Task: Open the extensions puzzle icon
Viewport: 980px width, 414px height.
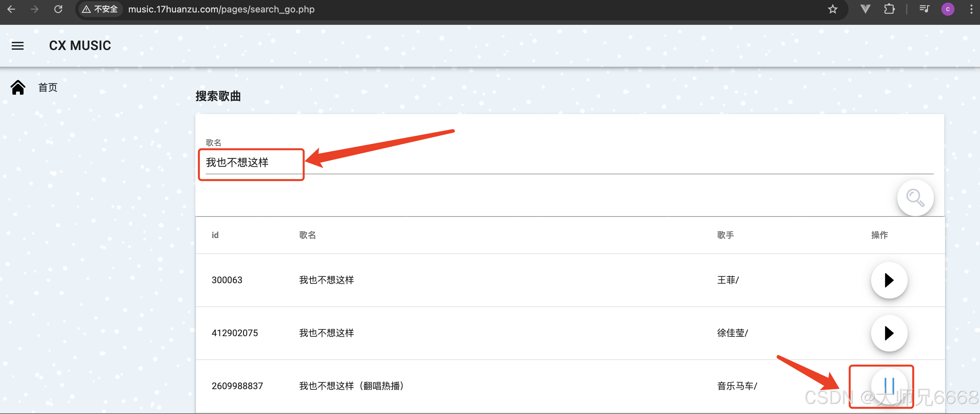Action: click(x=889, y=9)
